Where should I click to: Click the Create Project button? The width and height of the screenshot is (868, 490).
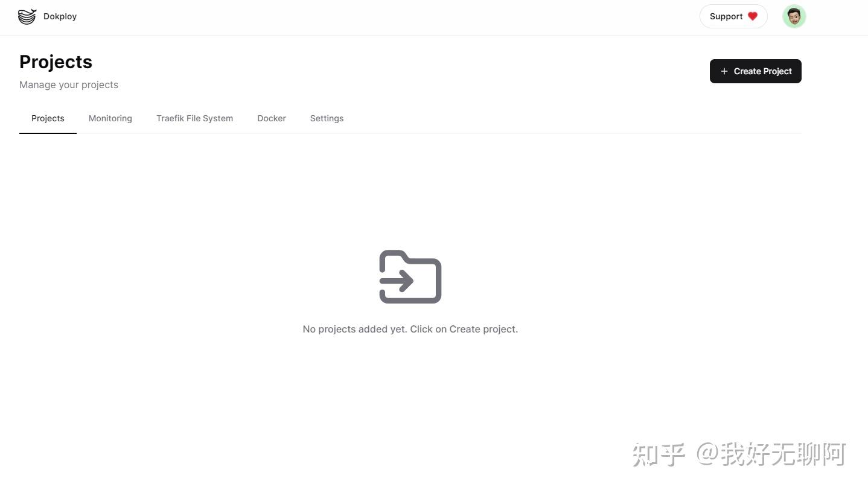[x=755, y=71]
